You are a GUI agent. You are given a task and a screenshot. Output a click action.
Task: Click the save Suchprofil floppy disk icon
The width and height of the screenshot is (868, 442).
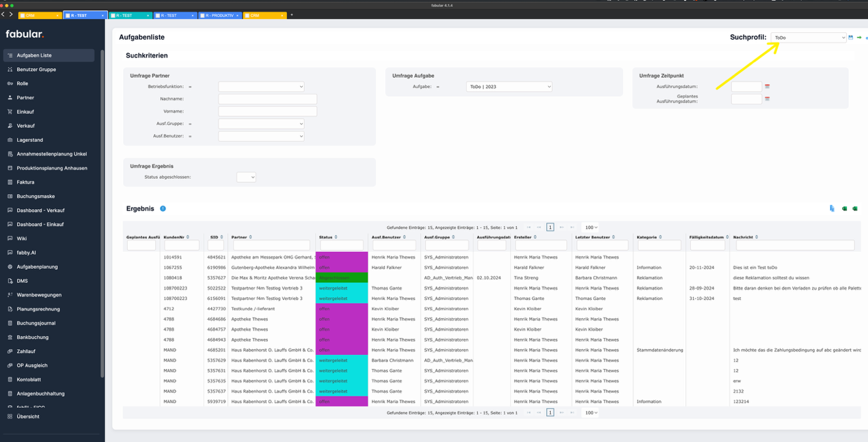(850, 38)
